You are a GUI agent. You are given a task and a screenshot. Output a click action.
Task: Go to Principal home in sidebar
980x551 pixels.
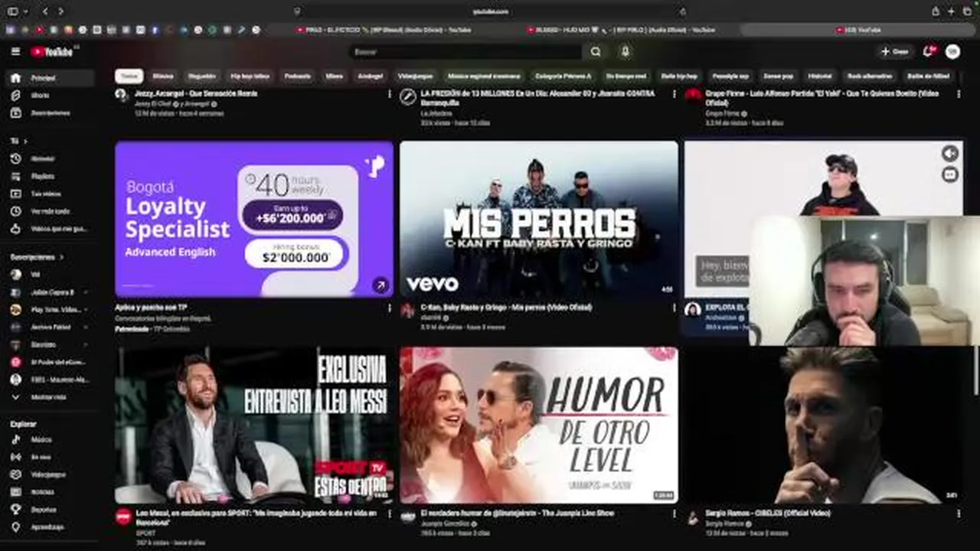(48, 78)
